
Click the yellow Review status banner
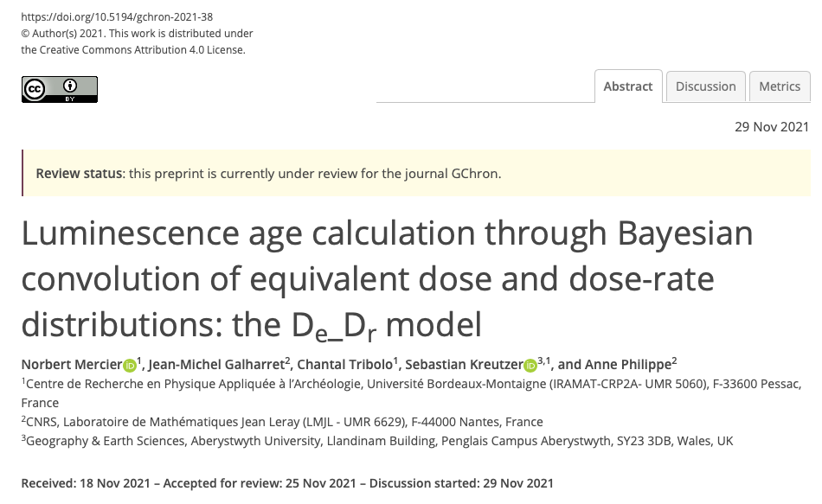[415, 173]
